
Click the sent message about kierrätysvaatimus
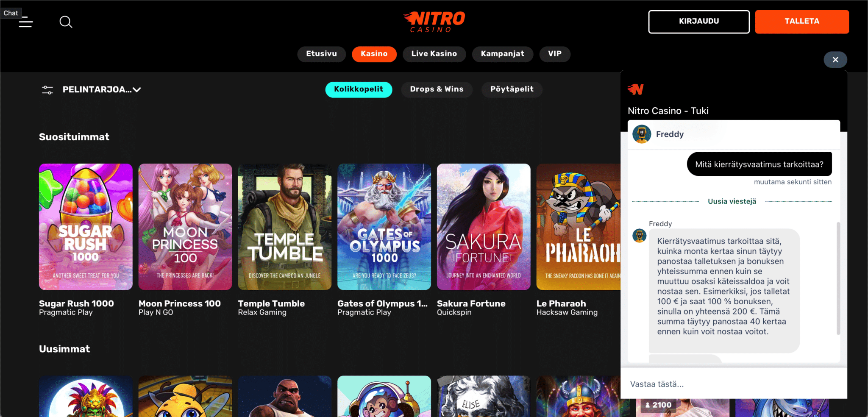tap(759, 164)
